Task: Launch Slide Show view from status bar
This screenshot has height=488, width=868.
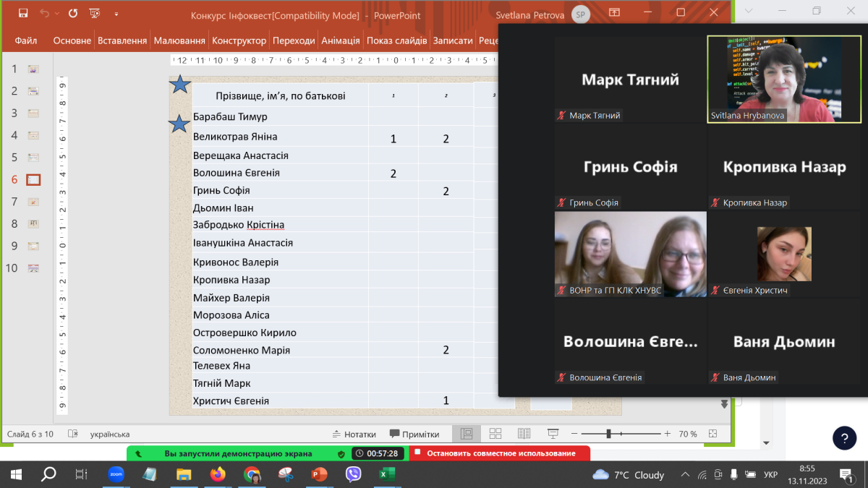Action: pos(553,434)
